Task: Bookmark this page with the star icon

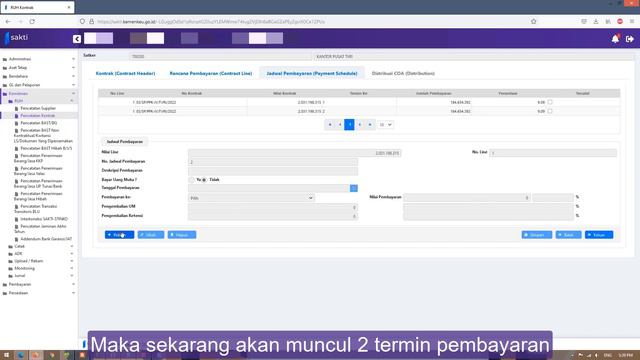Action: (x=533, y=21)
